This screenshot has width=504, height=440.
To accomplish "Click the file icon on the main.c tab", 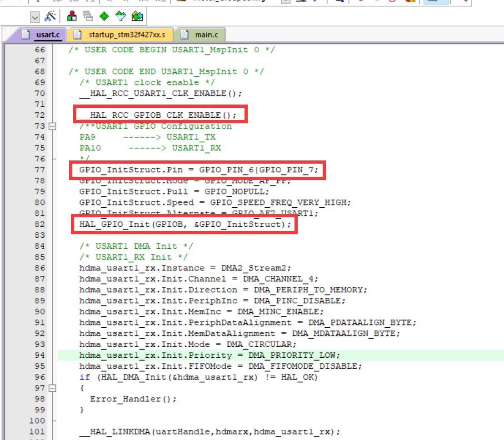I will coord(185,34).
